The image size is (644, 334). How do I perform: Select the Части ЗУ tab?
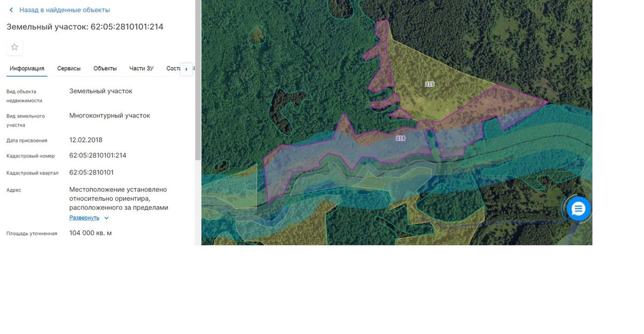tap(141, 69)
